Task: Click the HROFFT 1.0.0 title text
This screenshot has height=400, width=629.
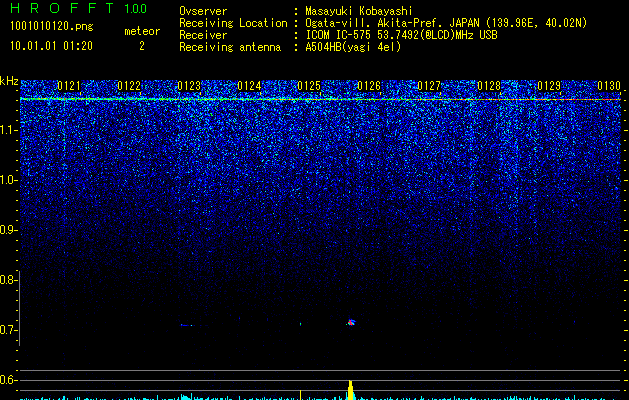Action: pyautogui.click(x=79, y=8)
